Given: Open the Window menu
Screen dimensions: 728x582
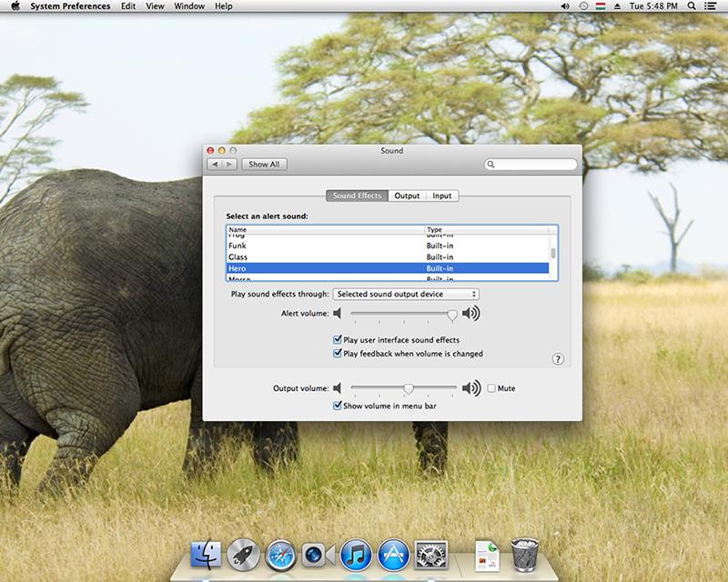Looking at the screenshot, I should pyautogui.click(x=189, y=6).
